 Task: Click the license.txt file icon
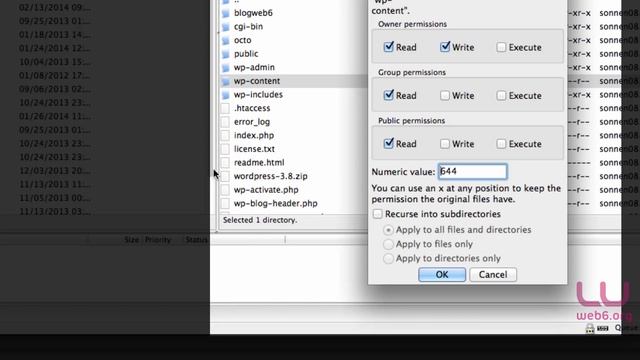click(x=225, y=149)
